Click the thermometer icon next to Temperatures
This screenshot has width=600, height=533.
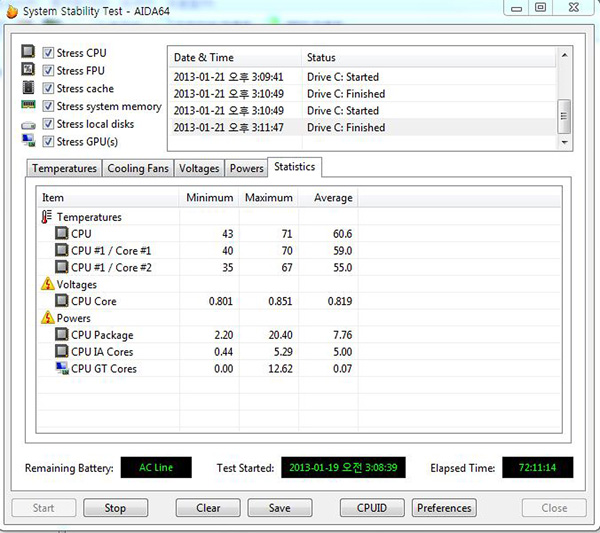(x=46, y=217)
